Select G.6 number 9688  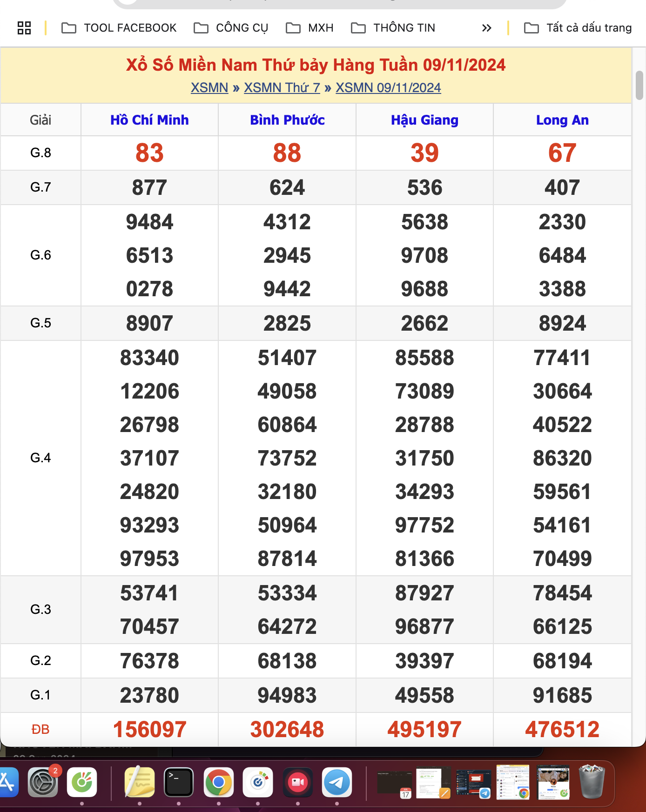pyautogui.click(x=424, y=289)
